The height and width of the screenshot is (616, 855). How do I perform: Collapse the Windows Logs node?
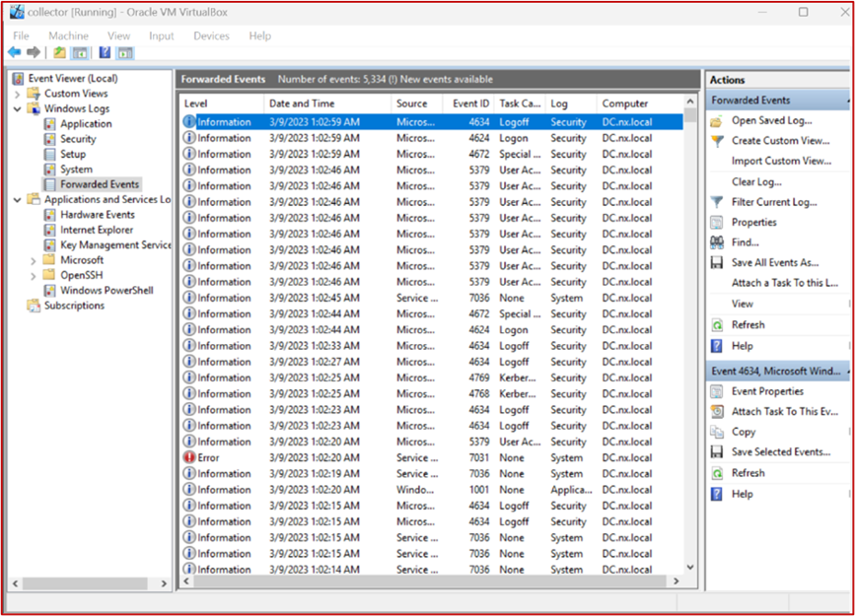(17, 109)
